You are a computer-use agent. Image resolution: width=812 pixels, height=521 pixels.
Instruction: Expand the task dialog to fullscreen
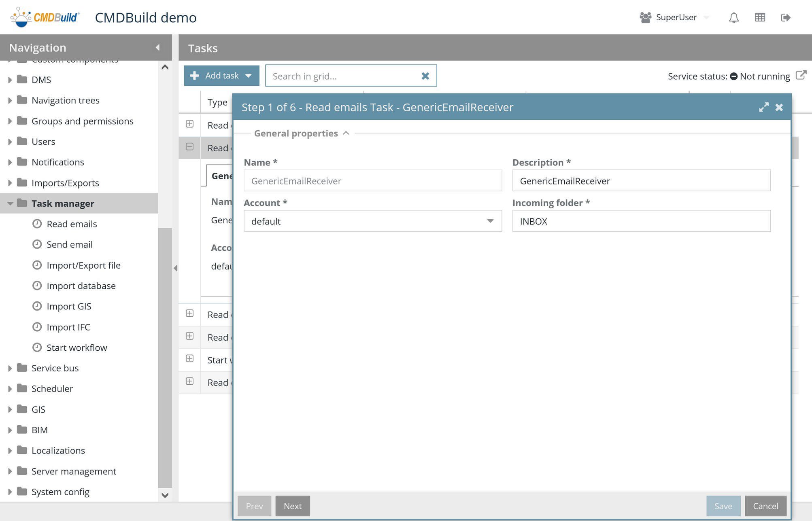763,107
